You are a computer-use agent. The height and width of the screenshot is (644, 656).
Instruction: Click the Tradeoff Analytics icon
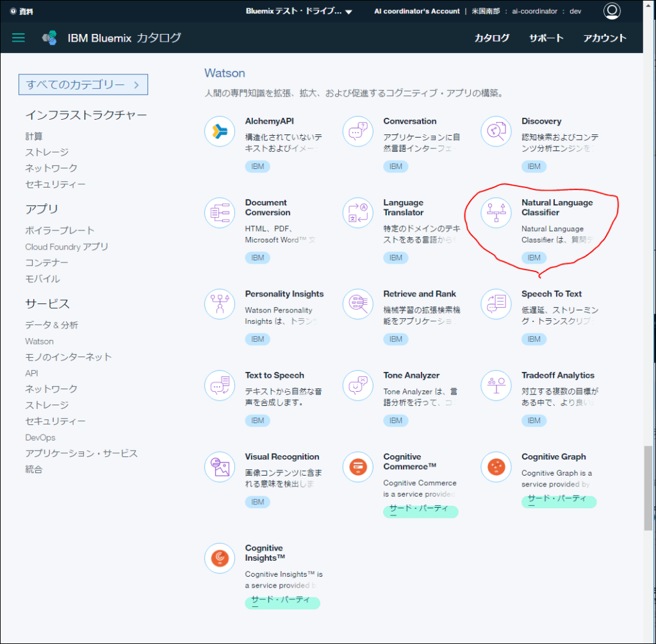pyautogui.click(x=496, y=385)
